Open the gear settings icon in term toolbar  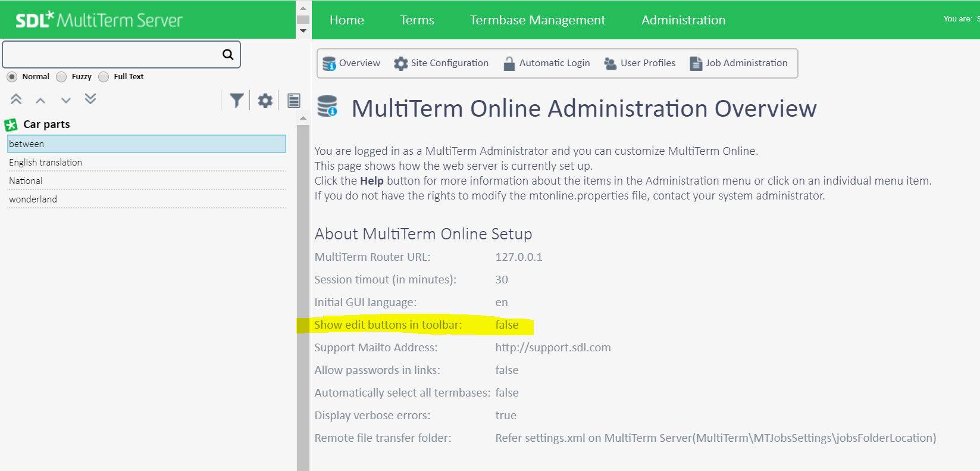coord(265,101)
